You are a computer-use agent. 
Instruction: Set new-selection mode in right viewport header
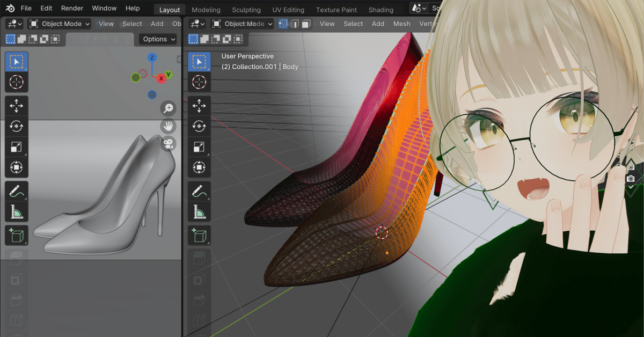point(193,39)
